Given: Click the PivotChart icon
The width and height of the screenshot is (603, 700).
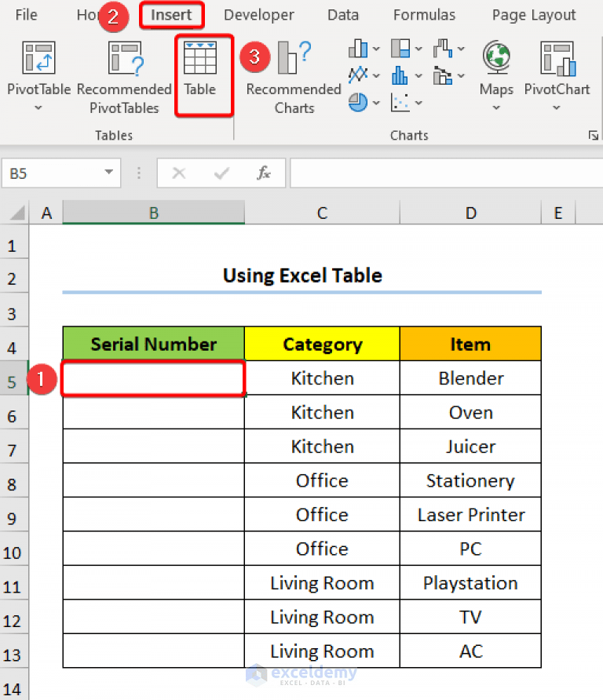Looking at the screenshot, I should [x=557, y=58].
